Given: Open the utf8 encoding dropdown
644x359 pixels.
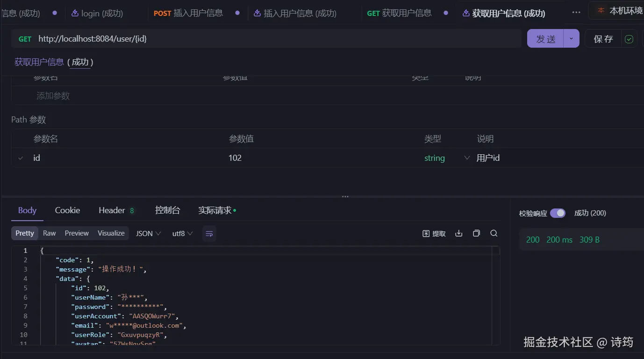Looking at the screenshot, I should [x=182, y=233].
